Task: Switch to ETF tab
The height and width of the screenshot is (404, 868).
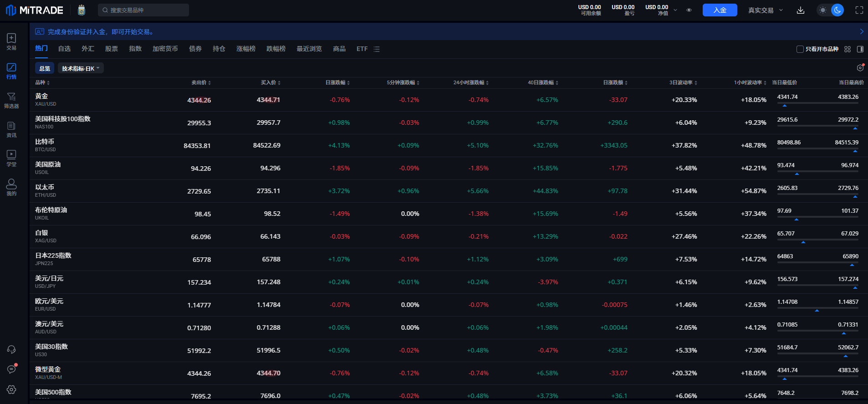Action: tap(362, 49)
